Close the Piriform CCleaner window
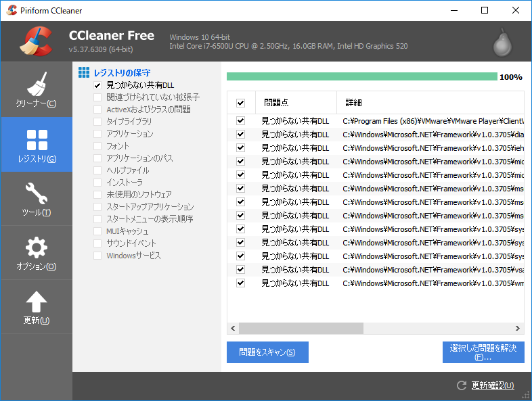 pos(515,11)
